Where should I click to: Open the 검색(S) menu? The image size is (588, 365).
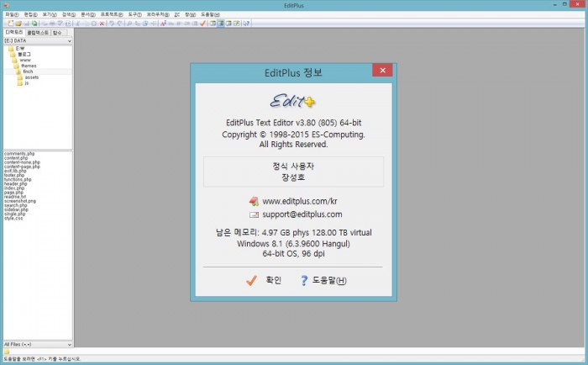click(69, 14)
